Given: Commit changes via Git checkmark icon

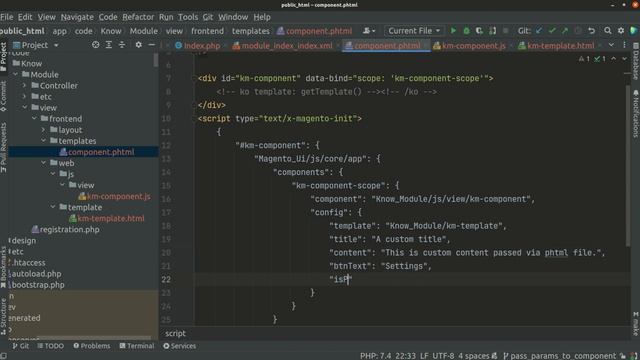Looking at the screenshot, I should [552, 31].
